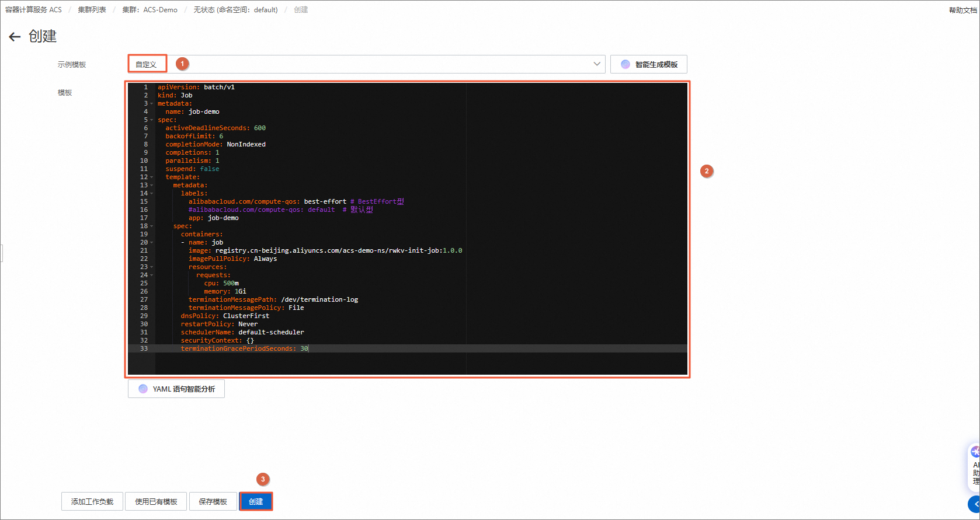Collapse the labels fold on line 14
The image size is (980, 520).
(x=152, y=194)
